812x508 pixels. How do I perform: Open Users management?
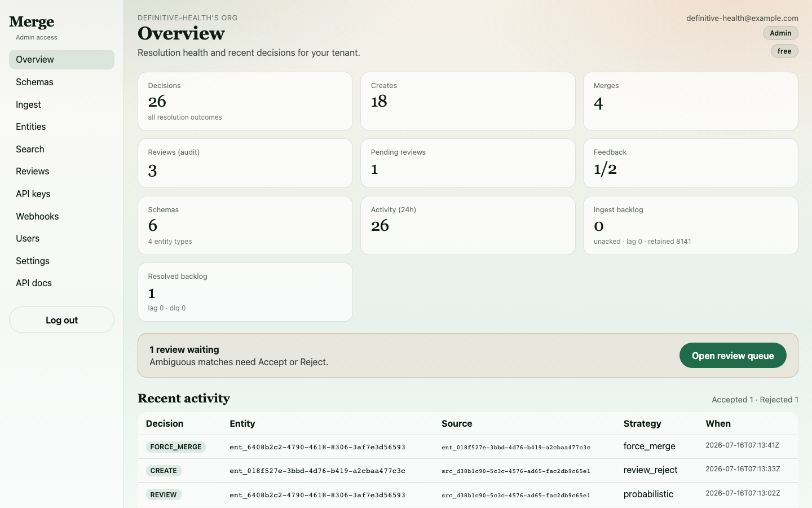[x=61, y=238]
